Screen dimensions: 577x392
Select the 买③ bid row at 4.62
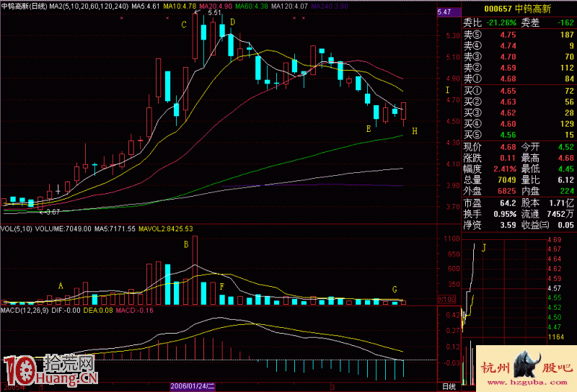click(519, 113)
